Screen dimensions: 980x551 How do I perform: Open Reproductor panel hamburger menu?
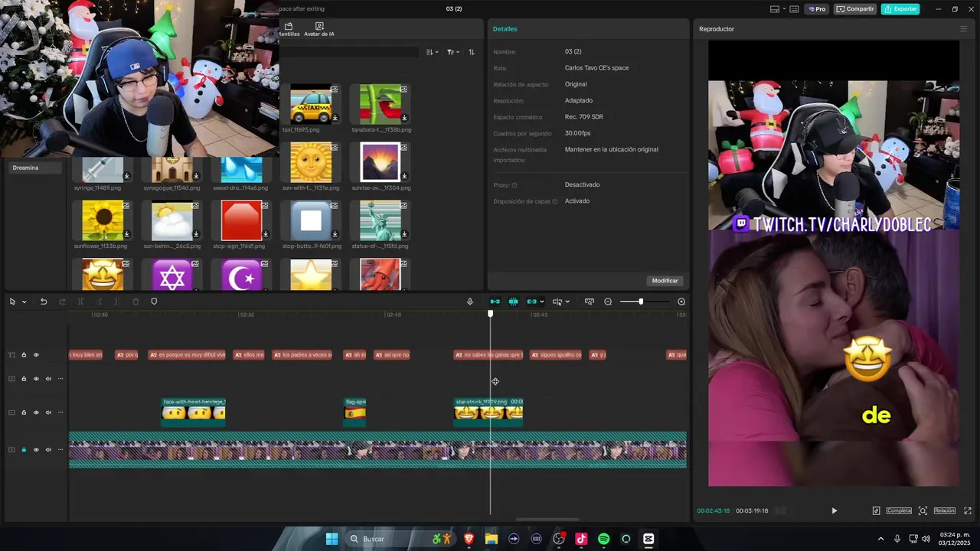(963, 29)
